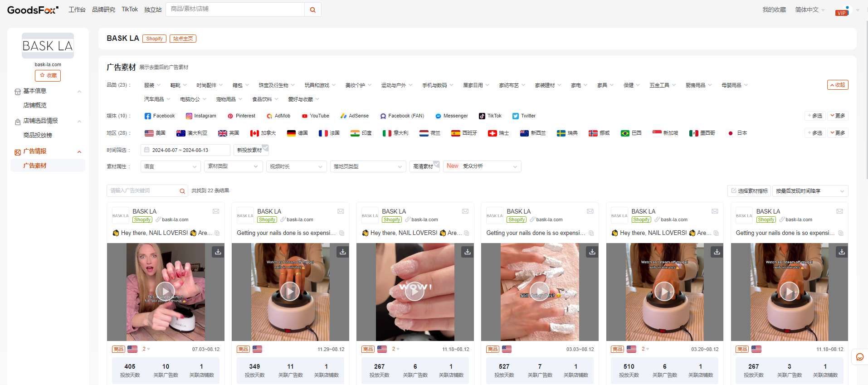The image size is (868, 385).
Task: Filter ads by YouTube media
Action: point(316,116)
